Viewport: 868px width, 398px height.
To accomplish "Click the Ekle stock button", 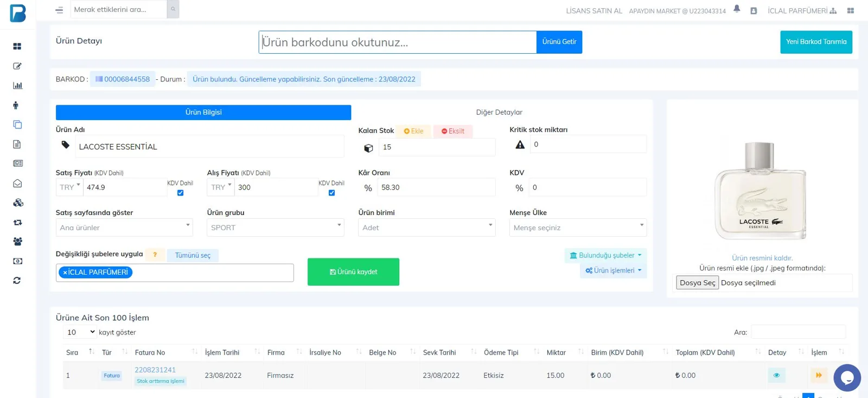I will [413, 131].
